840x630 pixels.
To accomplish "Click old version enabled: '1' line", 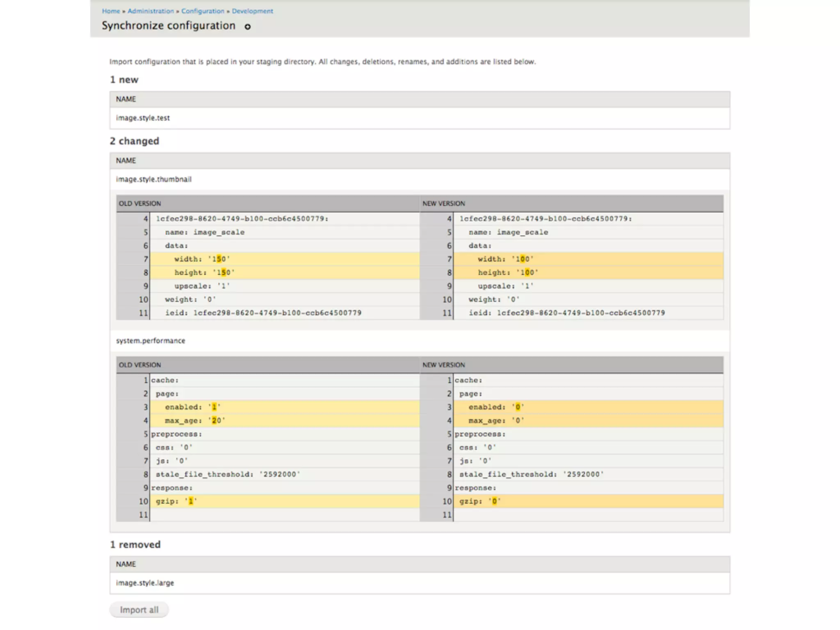I will point(285,407).
